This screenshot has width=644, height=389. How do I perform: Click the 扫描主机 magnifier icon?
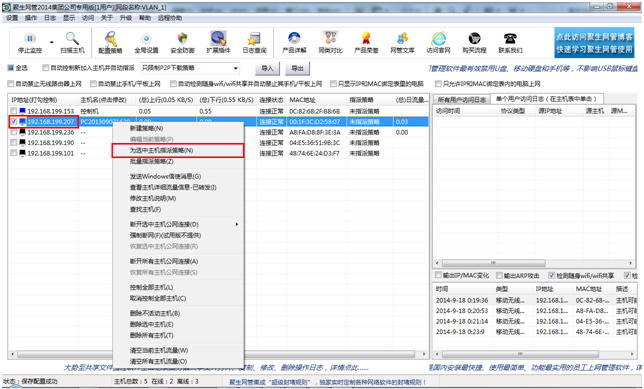pyautogui.click(x=72, y=39)
